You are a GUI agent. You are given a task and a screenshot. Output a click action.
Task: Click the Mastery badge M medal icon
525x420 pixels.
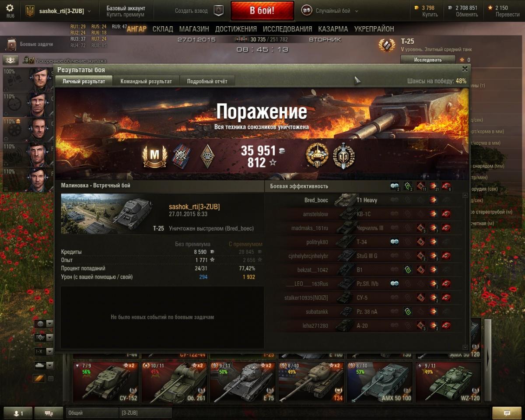[x=154, y=156]
